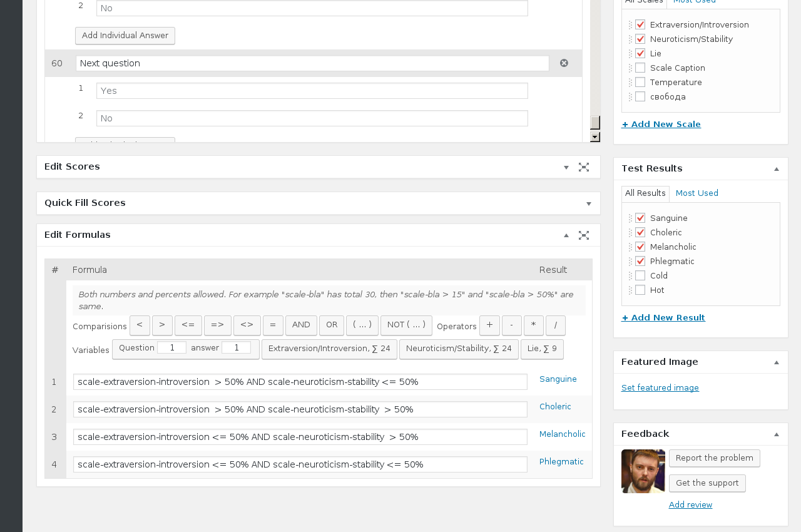Uncheck the Lie scale checkbox
This screenshot has height=532, width=801.
coord(640,53)
